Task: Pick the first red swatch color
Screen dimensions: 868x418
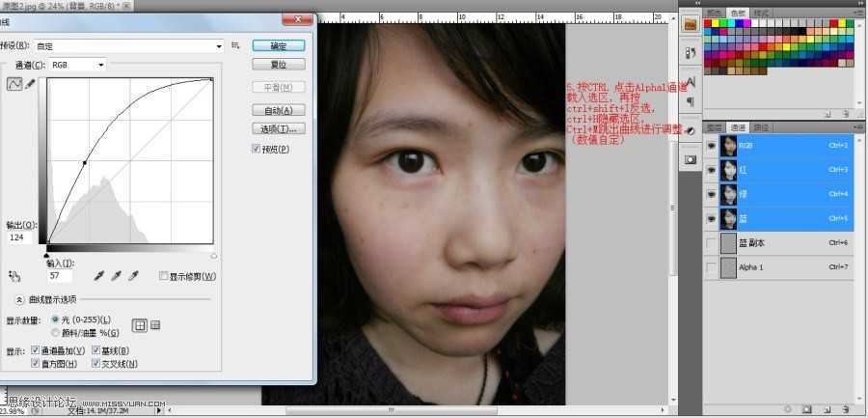Action: (708, 23)
